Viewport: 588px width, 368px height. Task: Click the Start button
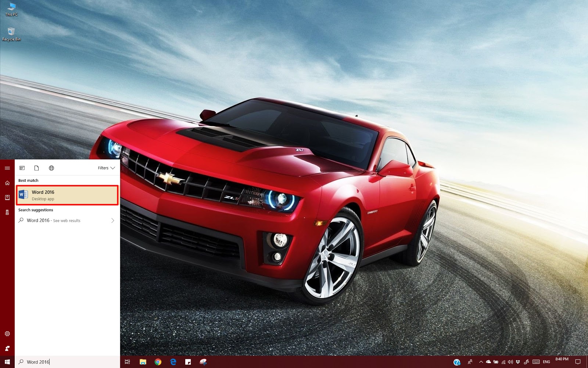pos(7,362)
